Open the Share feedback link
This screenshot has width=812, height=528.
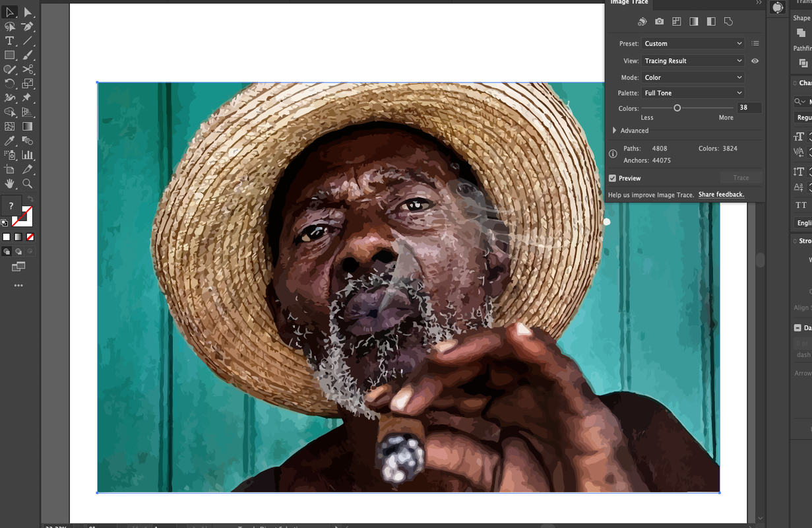(x=721, y=195)
